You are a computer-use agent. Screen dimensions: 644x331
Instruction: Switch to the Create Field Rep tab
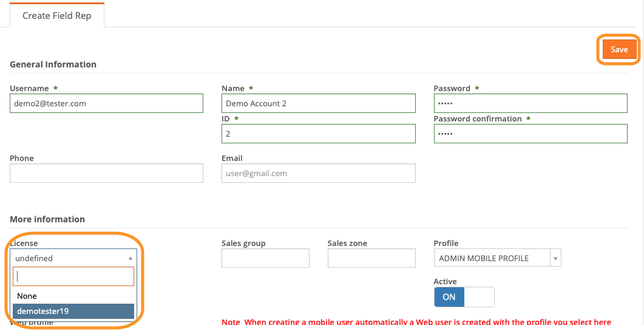click(x=57, y=16)
